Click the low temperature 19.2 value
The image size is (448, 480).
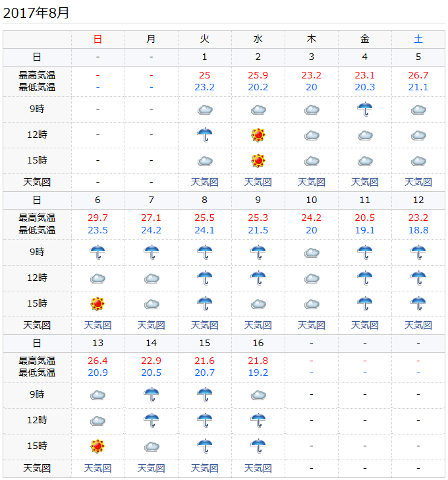258,373
